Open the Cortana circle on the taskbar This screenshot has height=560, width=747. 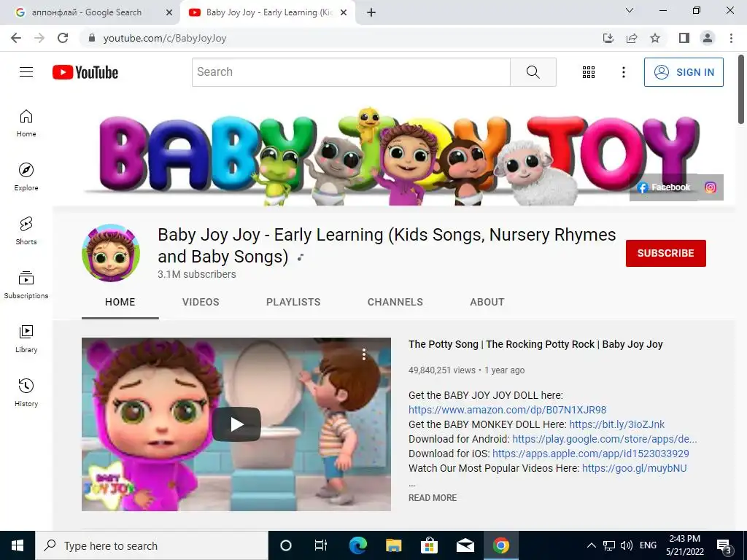(285, 545)
